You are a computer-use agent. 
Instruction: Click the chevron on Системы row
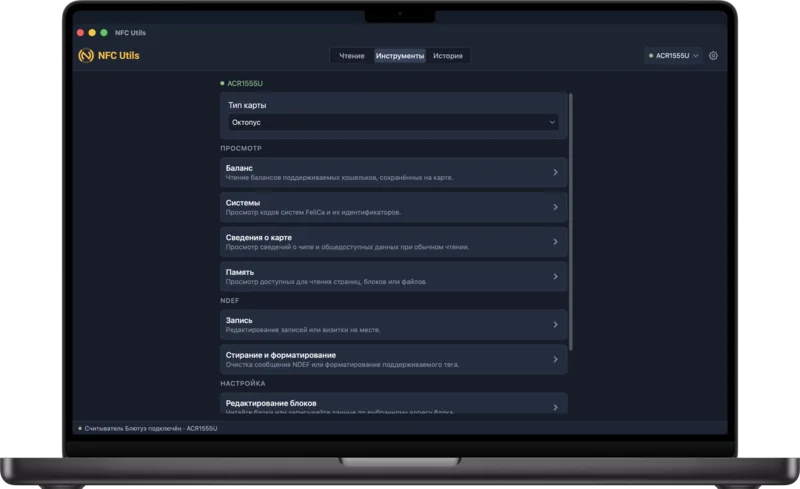coord(555,207)
